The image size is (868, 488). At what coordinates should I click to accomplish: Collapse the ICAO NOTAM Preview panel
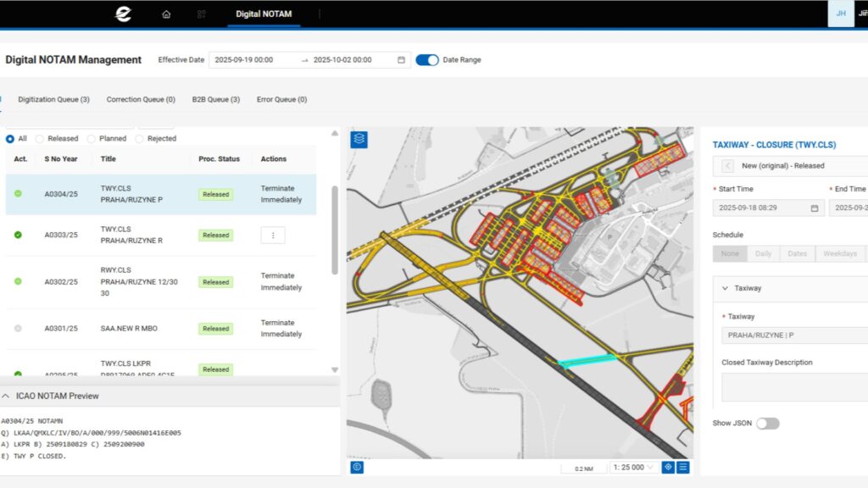tap(7, 396)
